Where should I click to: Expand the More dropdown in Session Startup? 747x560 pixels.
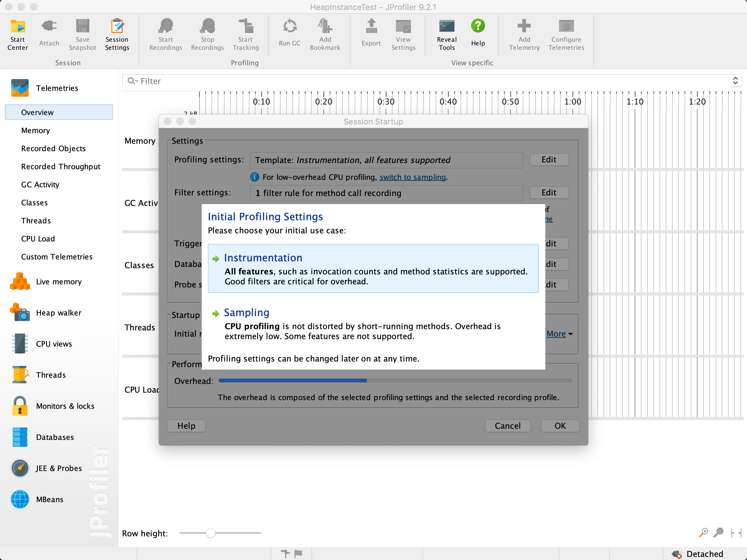[x=560, y=334]
